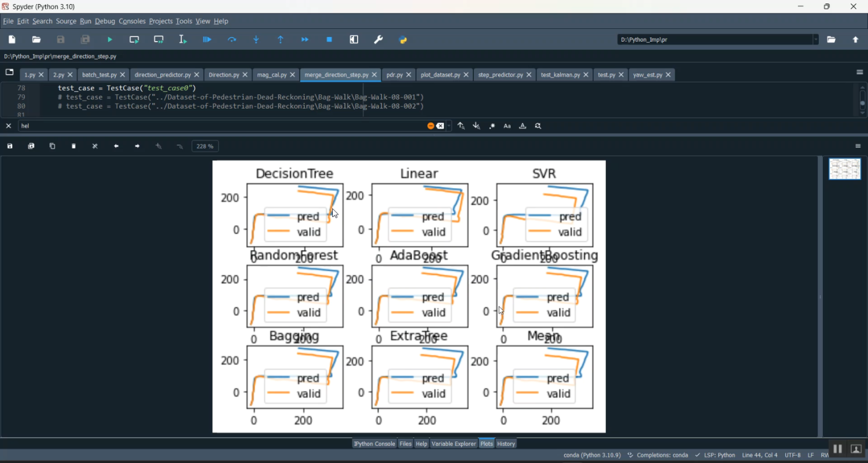Viewport: 868px width, 463px height.
Task: Open the editor tabs options menu
Action: point(859,72)
